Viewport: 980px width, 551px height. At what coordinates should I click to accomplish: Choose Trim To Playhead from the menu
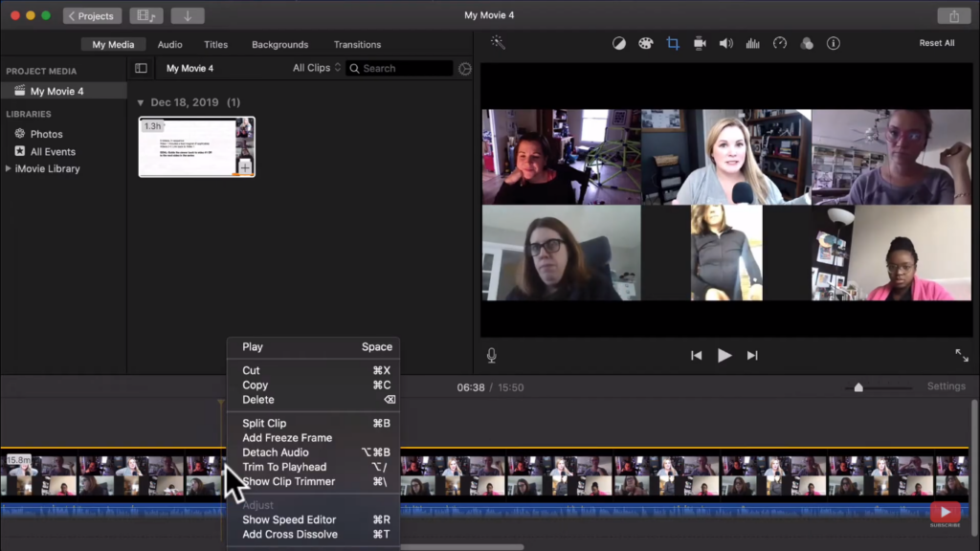point(313,467)
